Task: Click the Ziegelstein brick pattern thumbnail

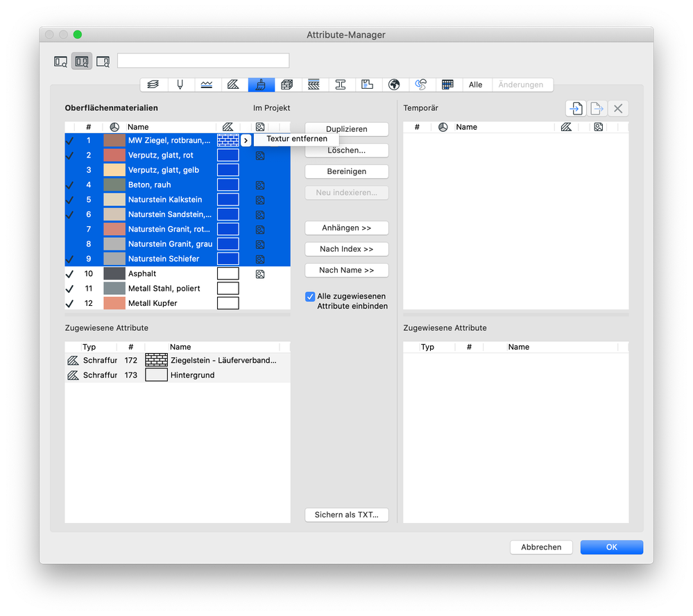Action: tap(157, 360)
